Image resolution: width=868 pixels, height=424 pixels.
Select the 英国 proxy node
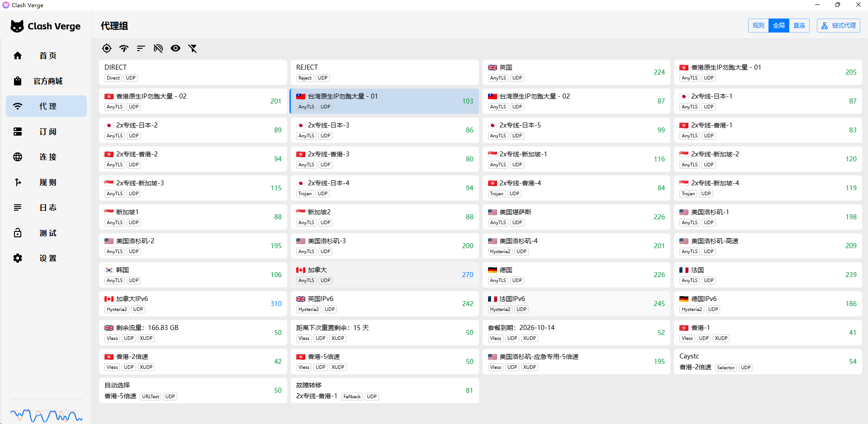click(x=576, y=72)
